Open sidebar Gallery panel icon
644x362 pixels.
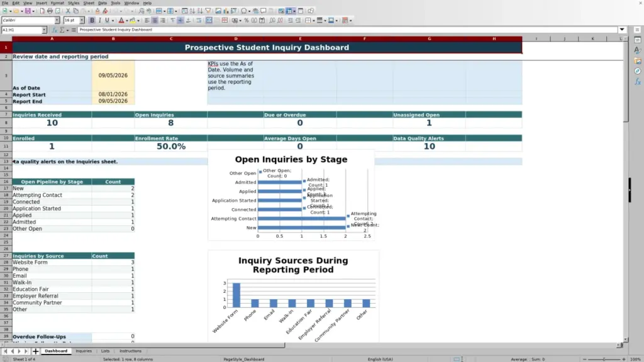pyautogui.click(x=637, y=61)
